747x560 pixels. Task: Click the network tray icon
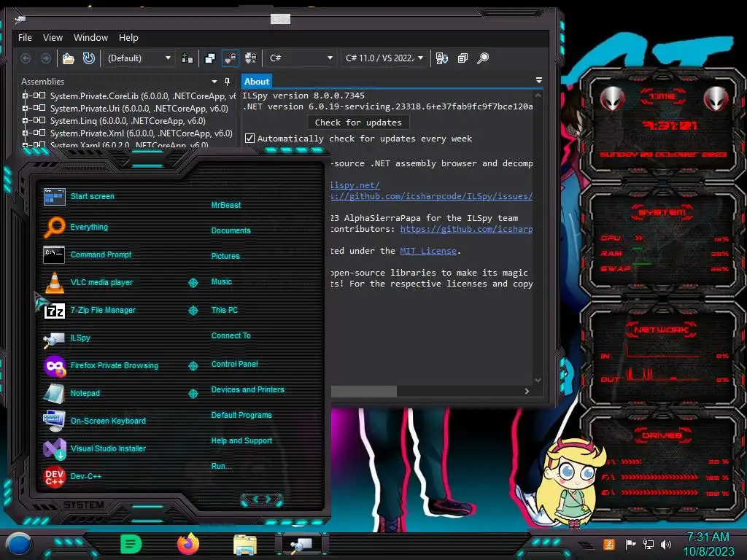(649, 544)
